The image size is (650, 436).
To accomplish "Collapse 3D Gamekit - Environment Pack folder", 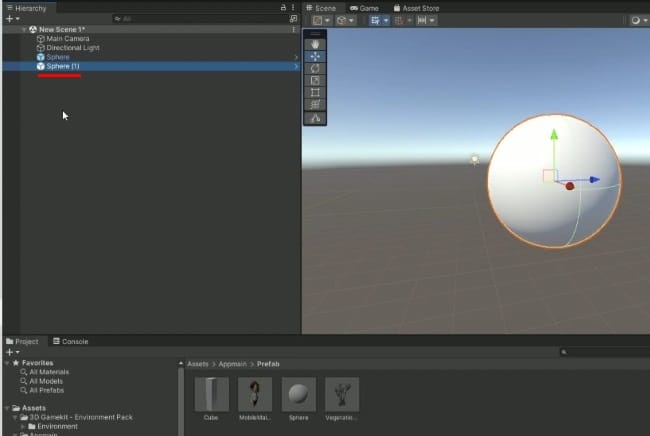I will coord(16,417).
